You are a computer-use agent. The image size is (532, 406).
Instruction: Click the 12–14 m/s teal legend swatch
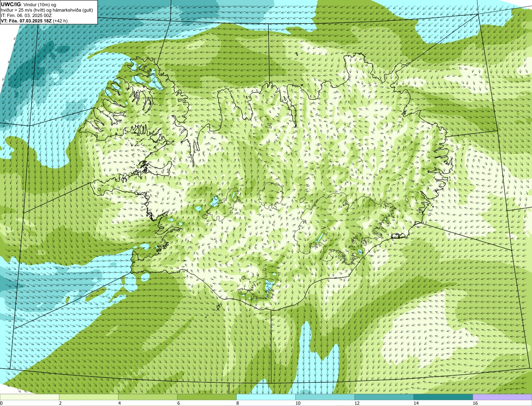[x=384, y=397]
